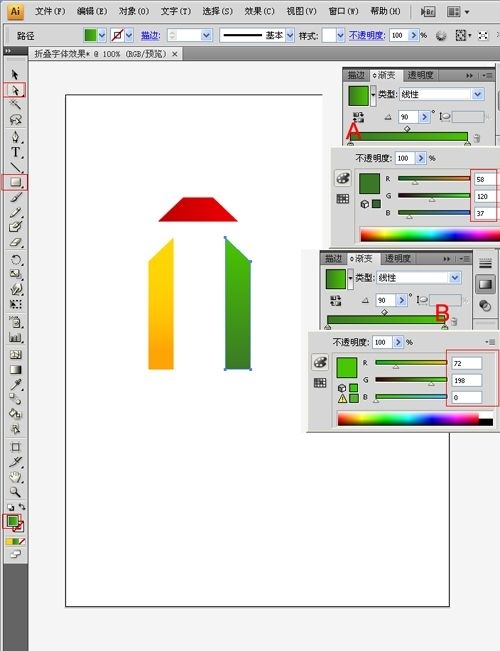The height and width of the screenshot is (651, 500).
Task: Open the fill color dropdown in control bar
Action: pos(102,36)
